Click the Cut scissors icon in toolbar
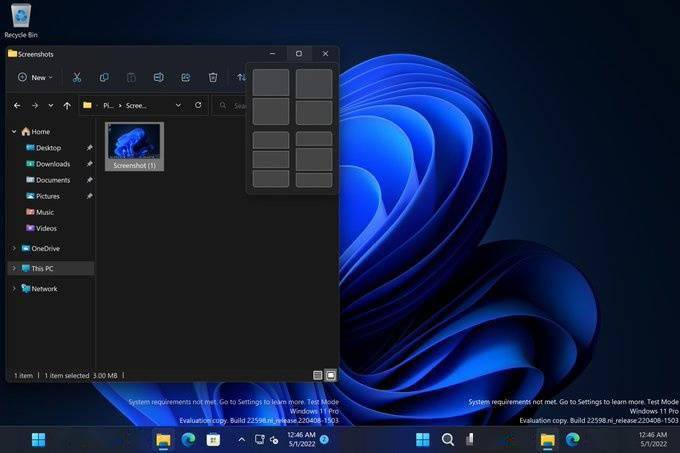Viewport: 680px width, 453px height. 76,77
